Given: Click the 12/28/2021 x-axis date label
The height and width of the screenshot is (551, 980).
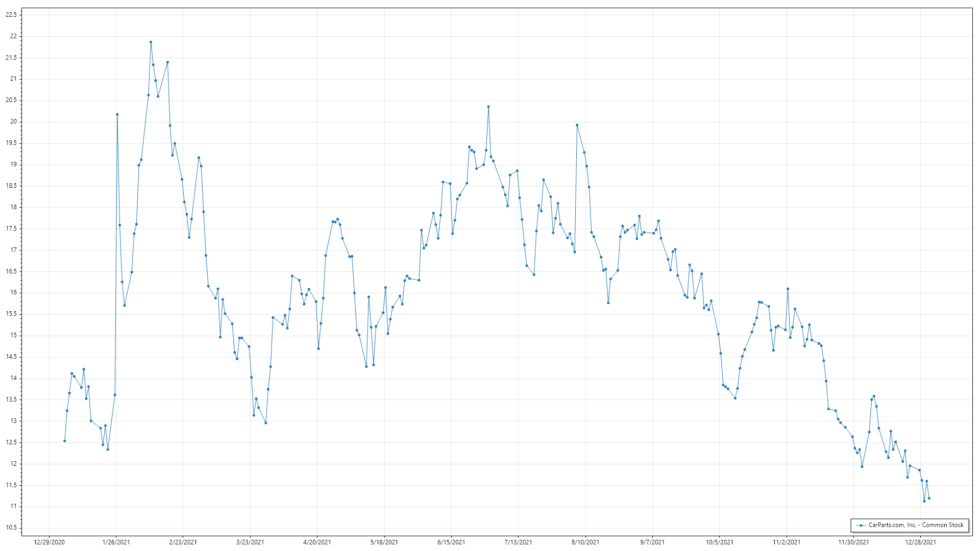Looking at the screenshot, I should [x=921, y=542].
